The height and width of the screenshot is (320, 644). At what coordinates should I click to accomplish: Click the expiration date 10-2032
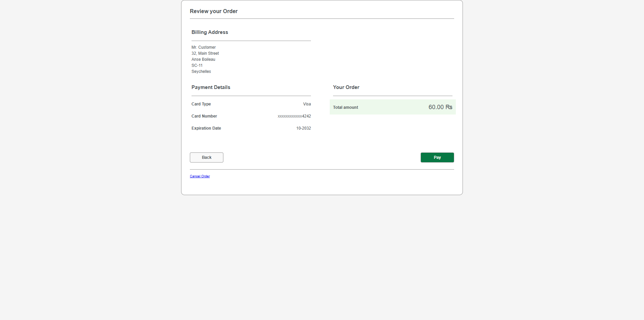pyautogui.click(x=303, y=128)
